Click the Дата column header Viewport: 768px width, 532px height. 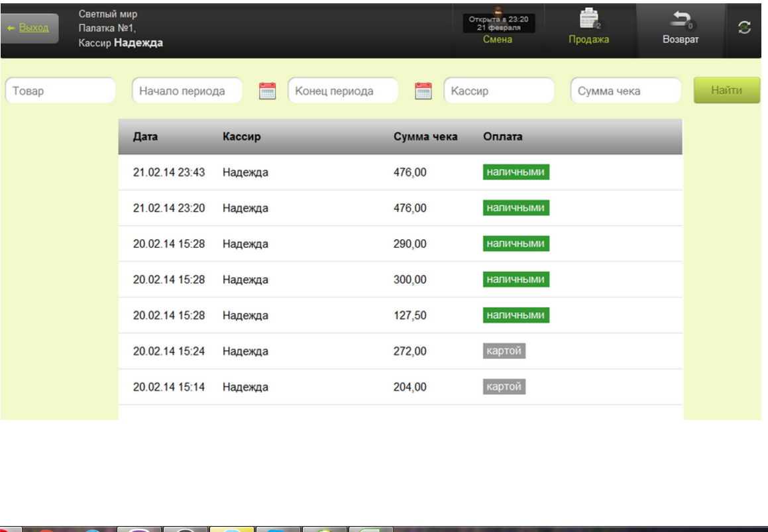pyautogui.click(x=145, y=137)
